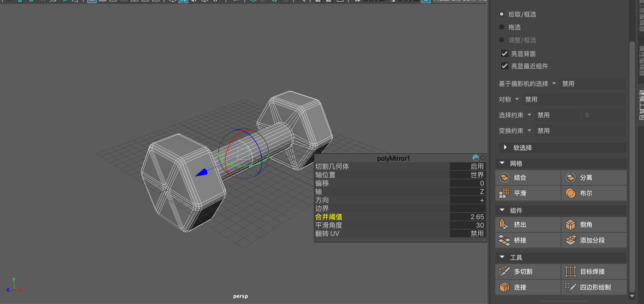Screen dimensions: 644x304
Task: Click the Separate (分离) mesh icon
Action: coord(570,177)
